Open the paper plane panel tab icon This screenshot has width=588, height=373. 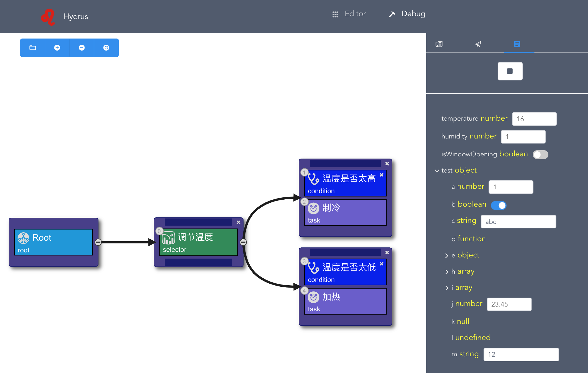point(478,44)
